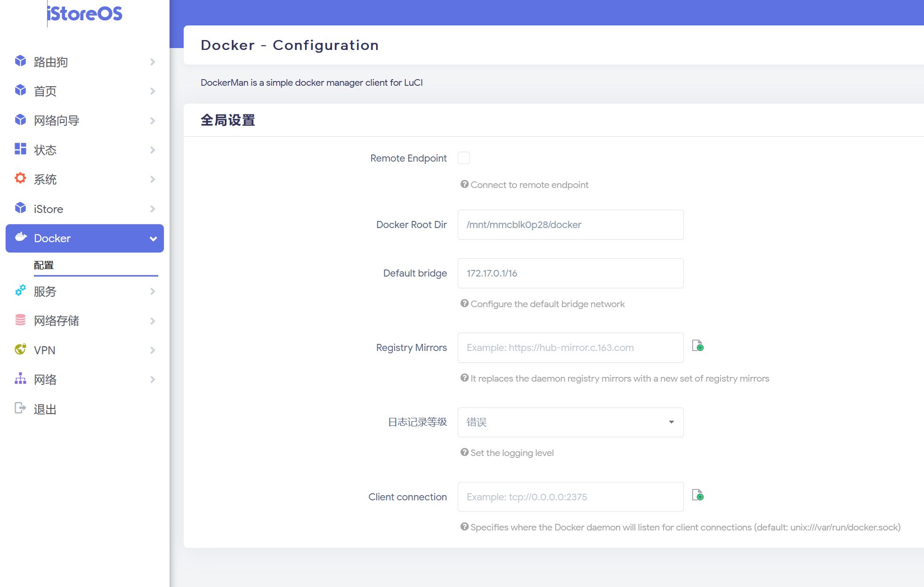The width and height of the screenshot is (924, 587).
Task: Open the 日志记录等级 dropdown
Action: pyautogui.click(x=570, y=422)
